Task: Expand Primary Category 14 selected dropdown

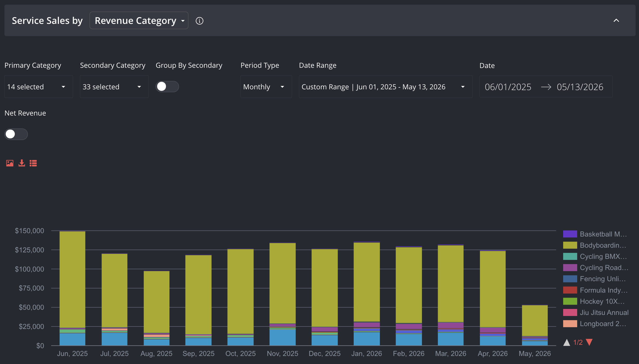Action: point(39,87)
